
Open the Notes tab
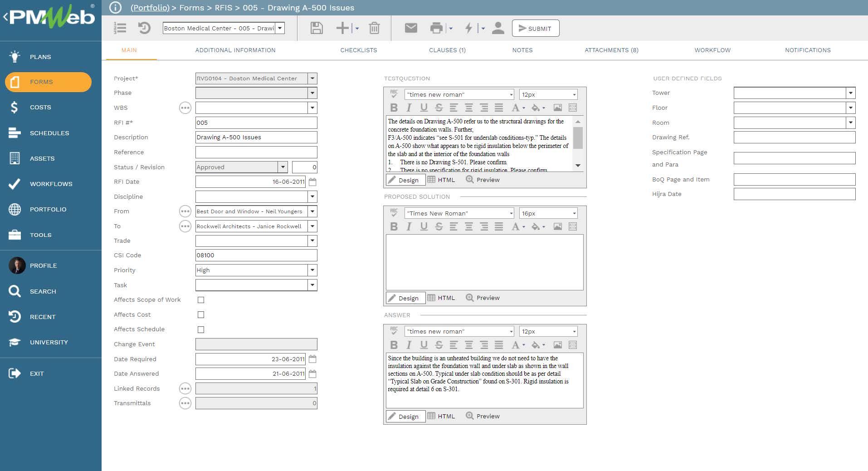pyautogui.click(x=522, y=50)
